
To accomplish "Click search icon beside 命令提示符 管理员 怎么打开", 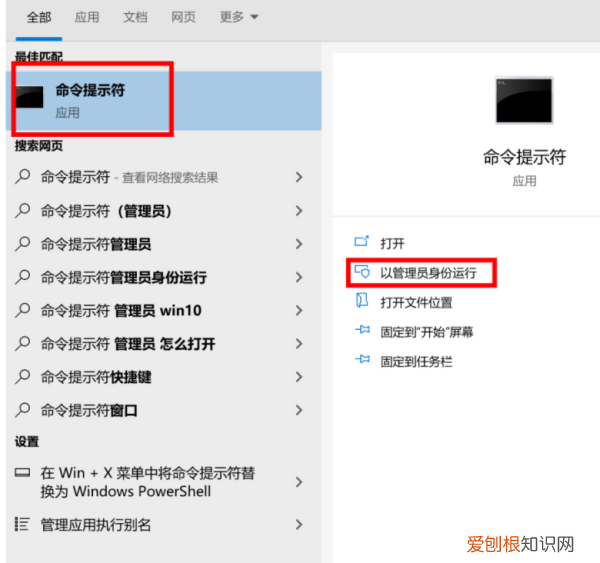I will [23, 344].
